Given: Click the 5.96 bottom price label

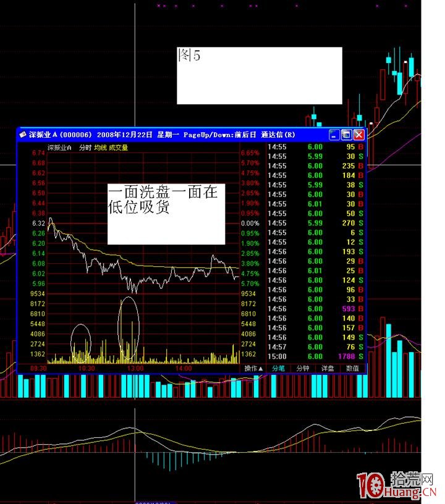Looking at the screenshot, I should [x=38, y=283].
